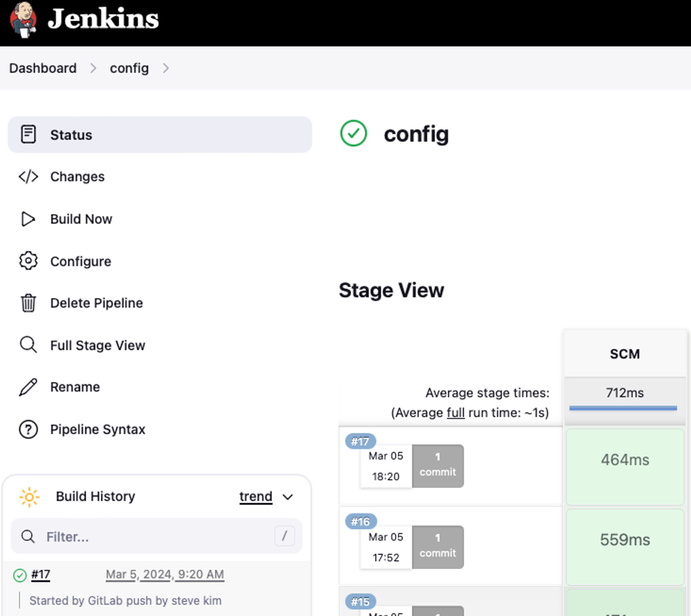Screen dimensions: 691x616
Task: Click the 1 commit box for build #16
Action: 438,547
